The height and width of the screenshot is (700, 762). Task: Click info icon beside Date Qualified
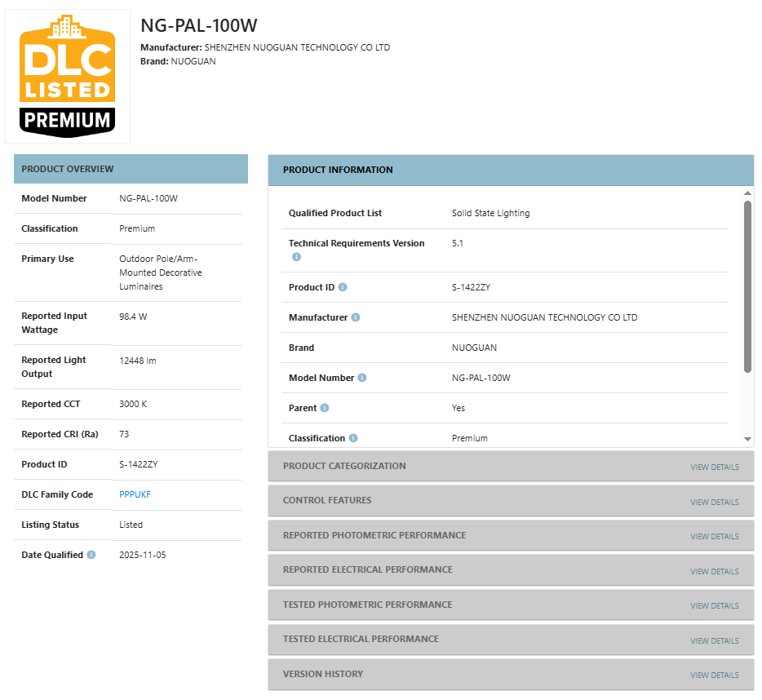tap(91, 555)
